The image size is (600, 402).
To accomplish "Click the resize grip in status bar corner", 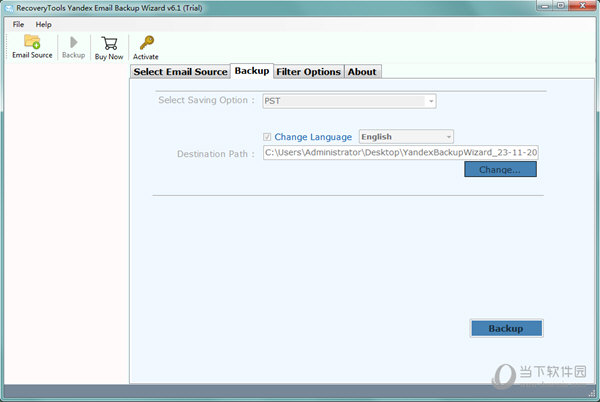I will pos(591,392).
